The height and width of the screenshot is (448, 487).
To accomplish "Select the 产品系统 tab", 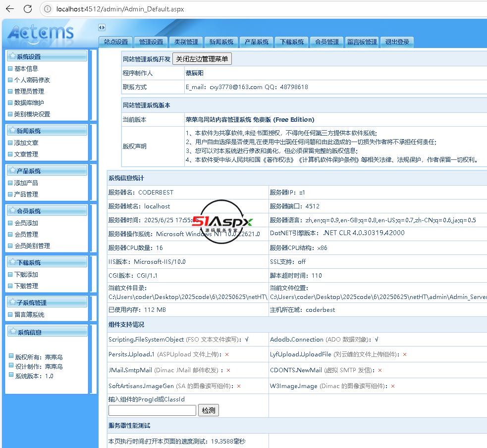I will coord(256,42).
